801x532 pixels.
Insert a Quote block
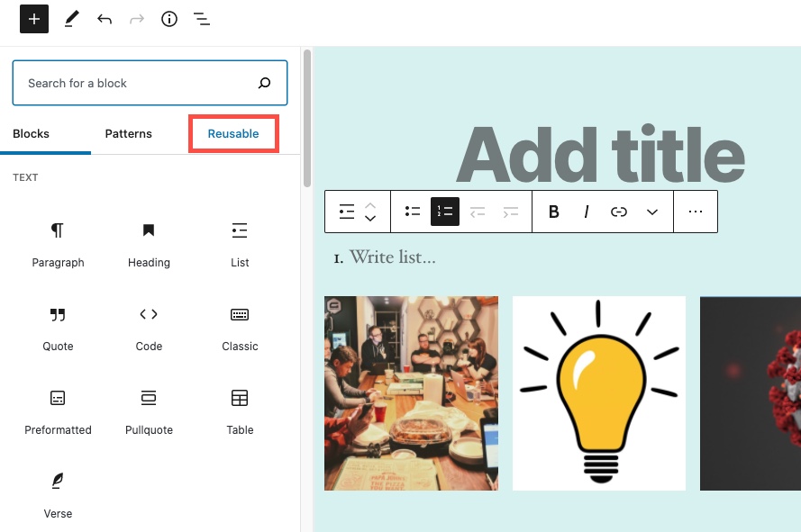point(58,329)
